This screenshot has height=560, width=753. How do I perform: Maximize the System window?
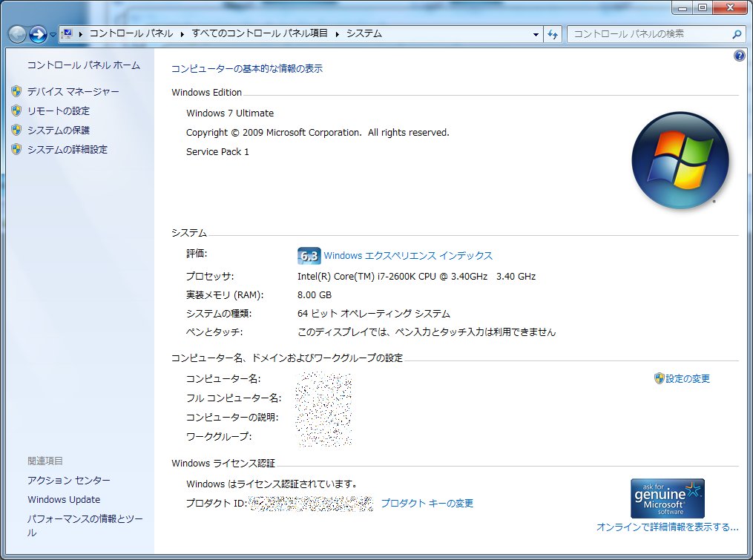702,7
